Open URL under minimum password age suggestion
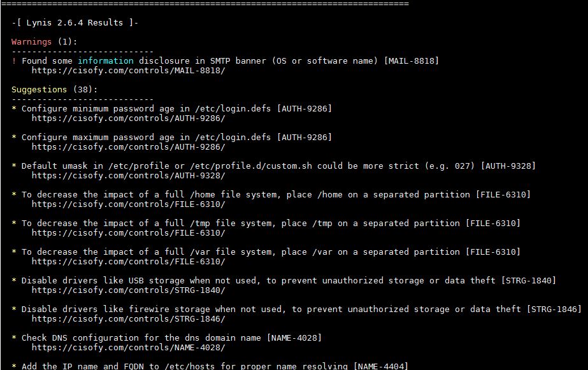Screen dimensions: 588x370 pos(128,118)
